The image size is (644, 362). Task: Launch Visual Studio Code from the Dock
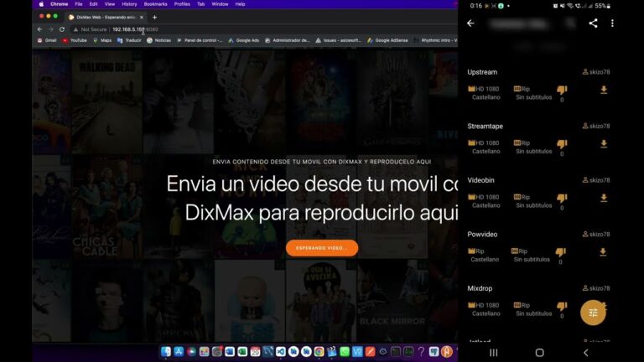click(281, 351)
